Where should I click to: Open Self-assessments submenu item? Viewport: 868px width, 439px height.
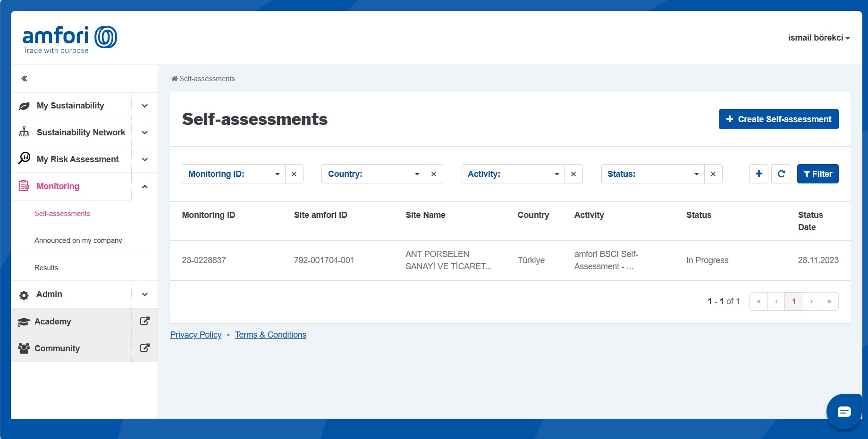62,214
